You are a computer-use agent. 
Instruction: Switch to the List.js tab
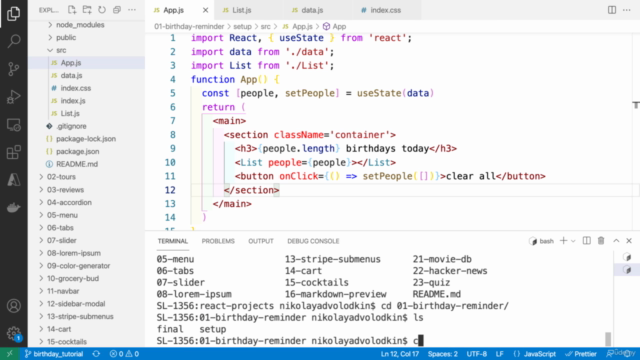click(242, 10)
